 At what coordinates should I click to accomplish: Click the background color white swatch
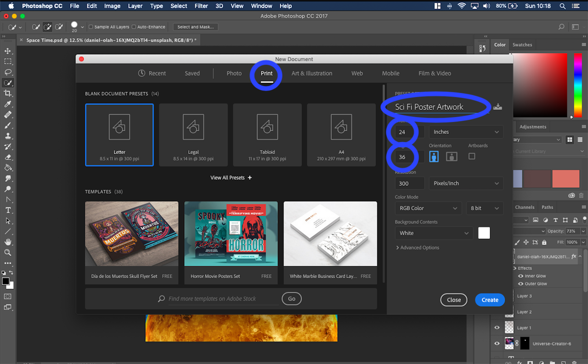(x=484, y=233)
